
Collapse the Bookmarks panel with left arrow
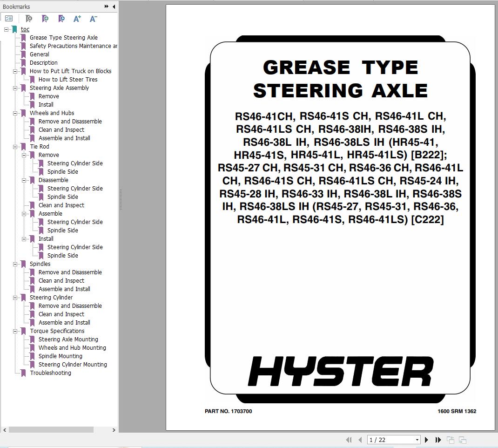(x=114, y=7)
